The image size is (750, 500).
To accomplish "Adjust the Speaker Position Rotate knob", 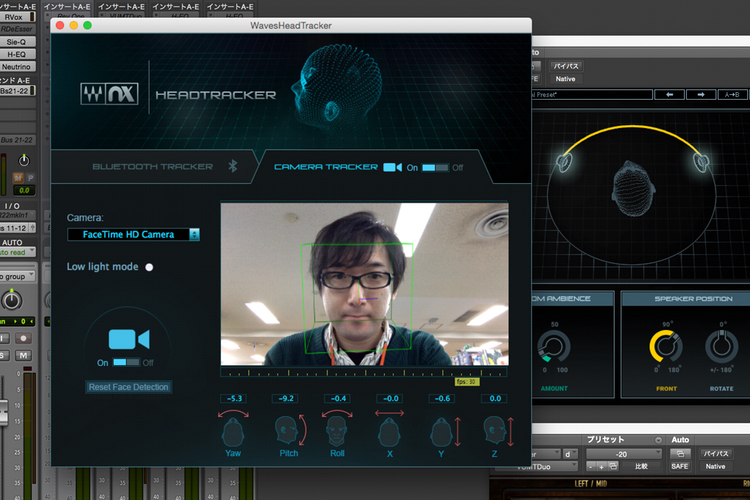I will tap(721, 346).
